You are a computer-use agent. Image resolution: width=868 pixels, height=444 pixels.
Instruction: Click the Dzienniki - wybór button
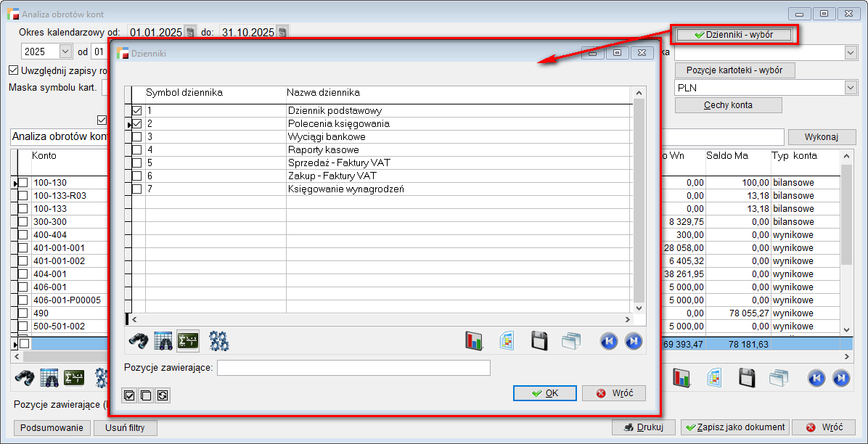pos(734,34)
